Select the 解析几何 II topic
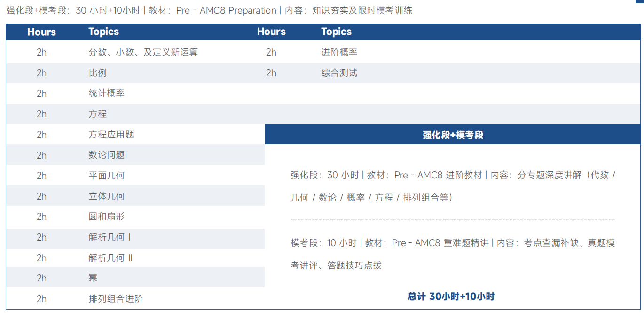 click(x=110, y=258)
